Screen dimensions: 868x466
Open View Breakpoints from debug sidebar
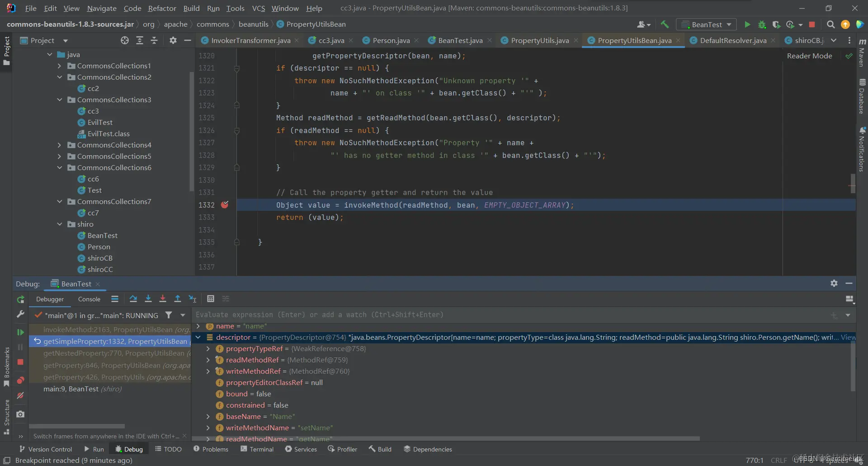[x=20, y=380]
